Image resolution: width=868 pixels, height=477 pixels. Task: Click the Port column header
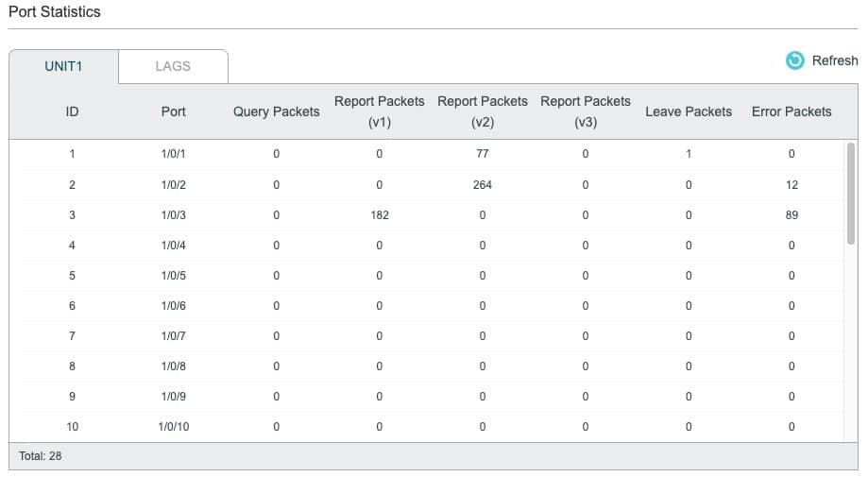173,111
